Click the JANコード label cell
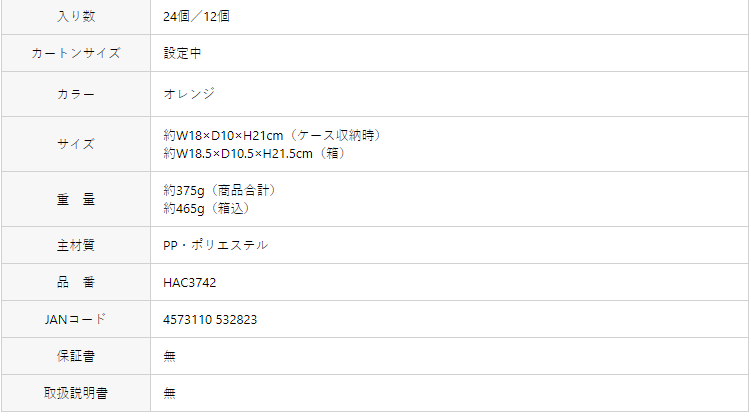Image resolution: width=751 pixels, height=417 pixels. click(76, 319)
